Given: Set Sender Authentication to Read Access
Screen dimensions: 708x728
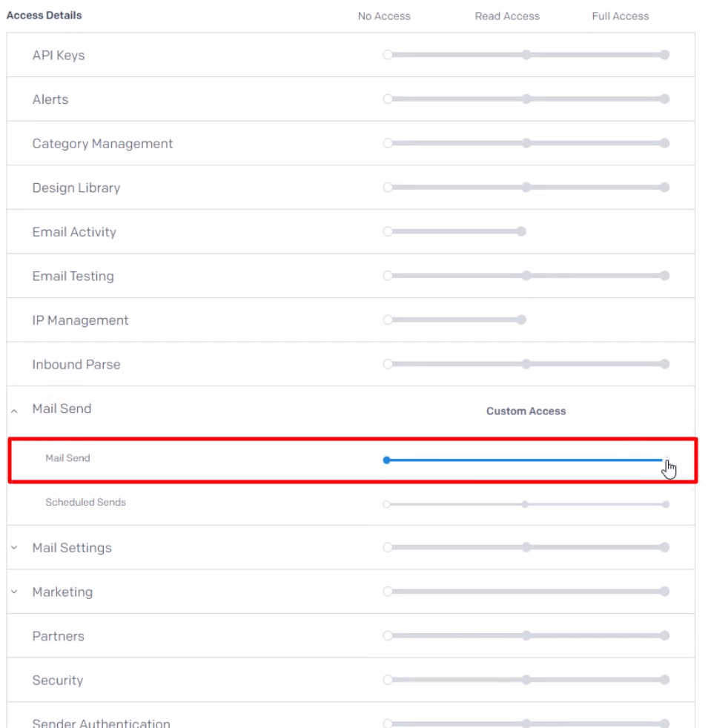Looking at the screenshot, I should pos(526,723).
